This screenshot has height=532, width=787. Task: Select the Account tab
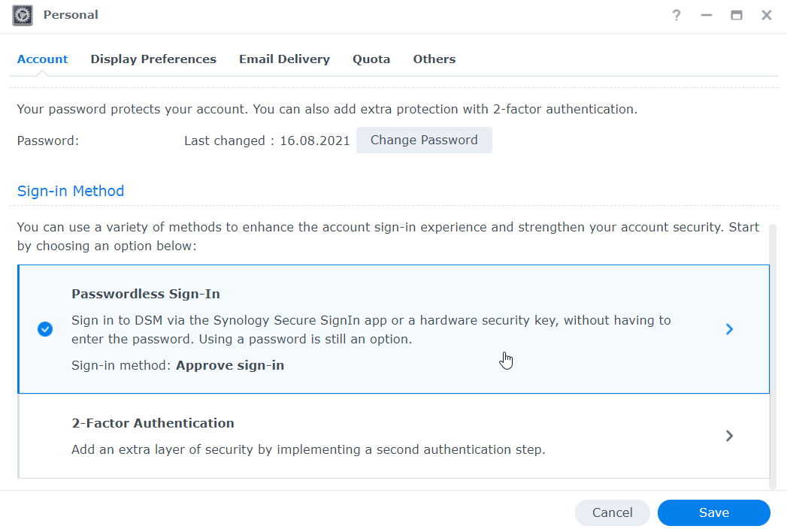[42, 59]
